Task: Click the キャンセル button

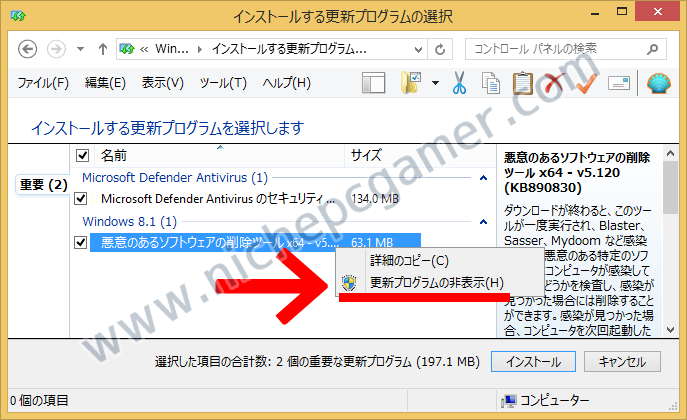Action: pyautogui.click(x=622, y=362)
